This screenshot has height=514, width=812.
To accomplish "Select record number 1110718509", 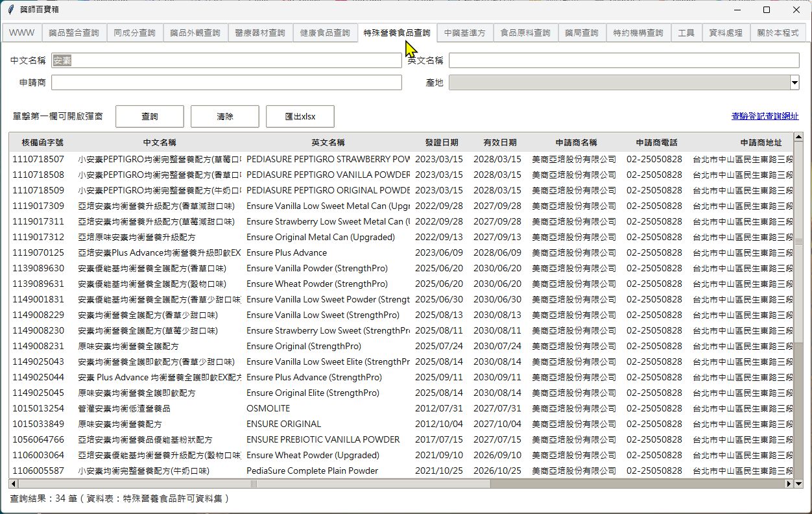I will (38, 190).
